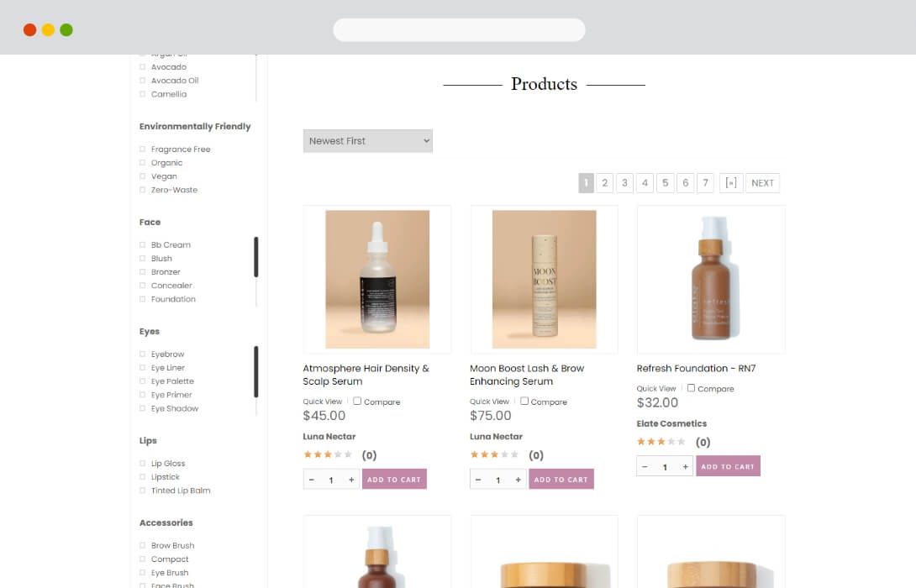This screenshot has height=588, width=916.
Task: Go to page 6 of products
Action: click(x=685, y=183)
